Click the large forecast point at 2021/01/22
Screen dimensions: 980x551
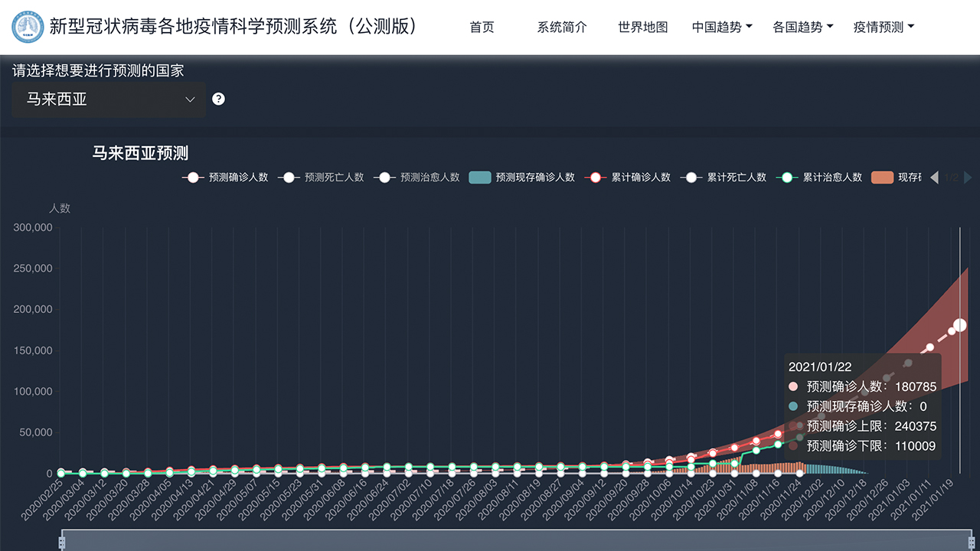point(960,325)
